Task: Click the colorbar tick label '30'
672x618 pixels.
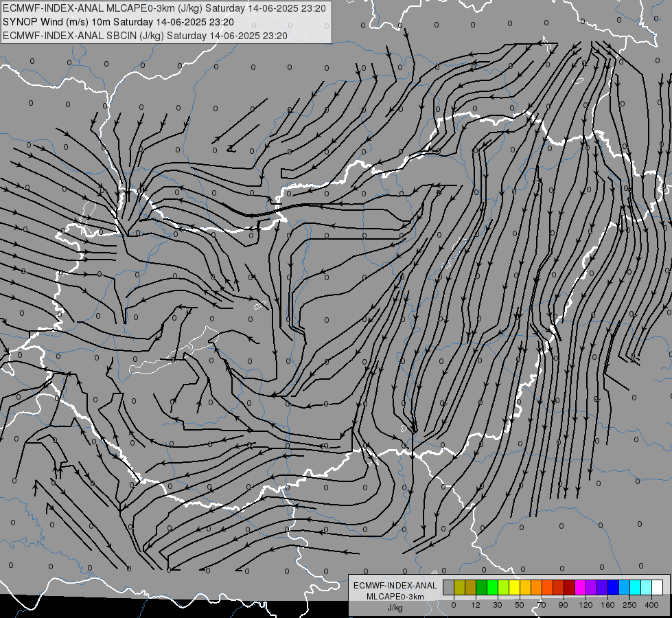Action: (x=498, y=605)
